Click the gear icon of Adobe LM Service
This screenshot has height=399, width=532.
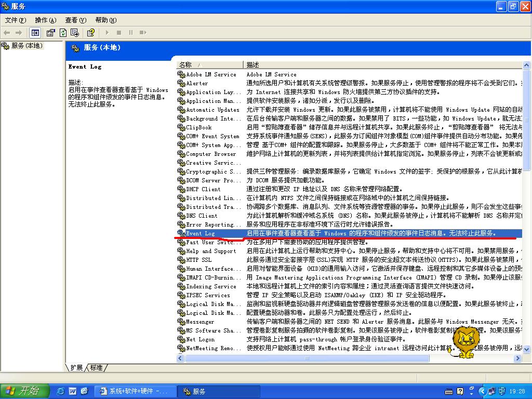[x=181, y=74]
